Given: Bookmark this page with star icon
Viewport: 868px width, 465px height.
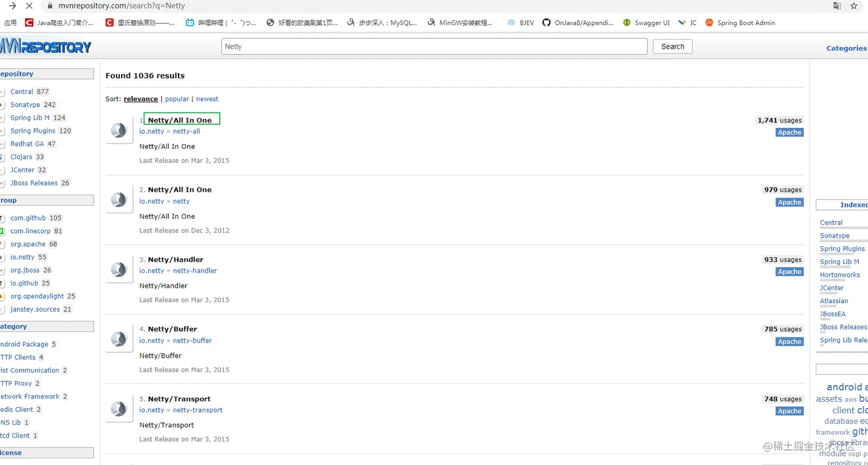Looking at the screenshot, I should pyautogui.click(x=854, y=6).
